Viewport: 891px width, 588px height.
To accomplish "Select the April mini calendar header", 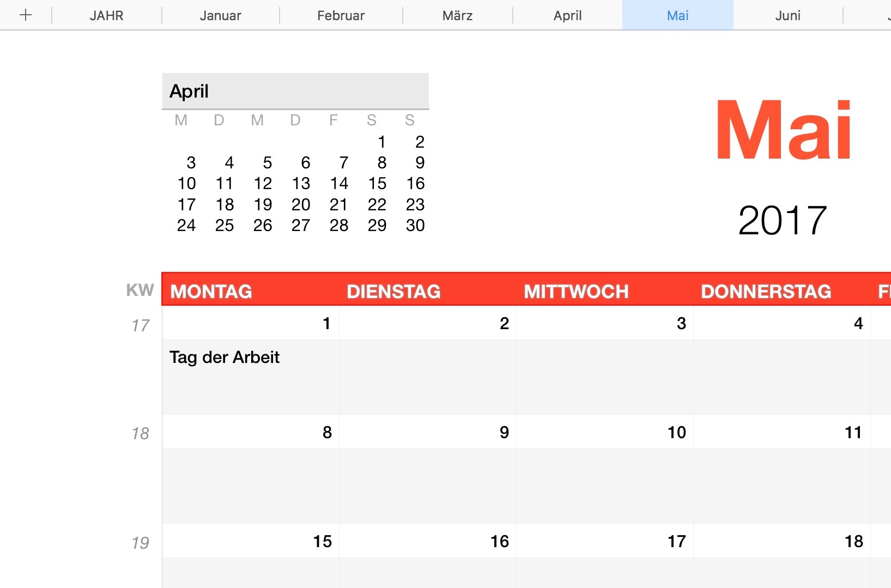I will click(x=295, y=91).
